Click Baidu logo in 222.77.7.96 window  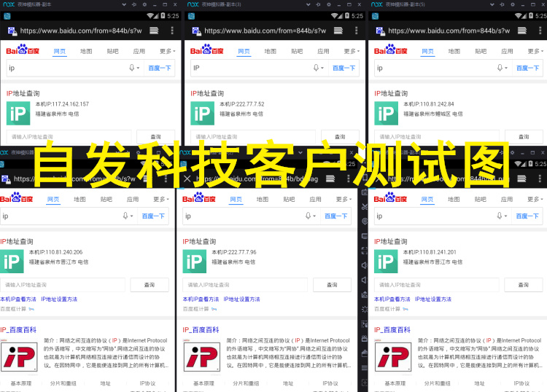(x=199, y=197)
